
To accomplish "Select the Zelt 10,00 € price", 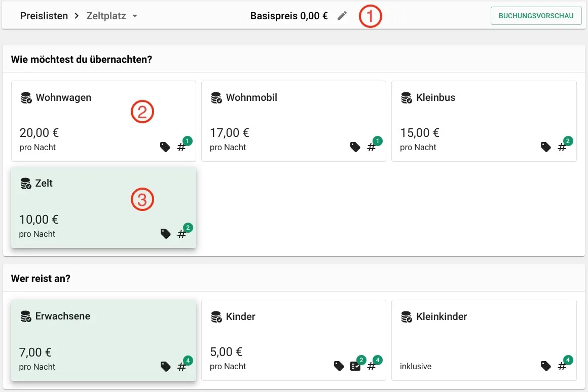I will (x=39, y=220).
